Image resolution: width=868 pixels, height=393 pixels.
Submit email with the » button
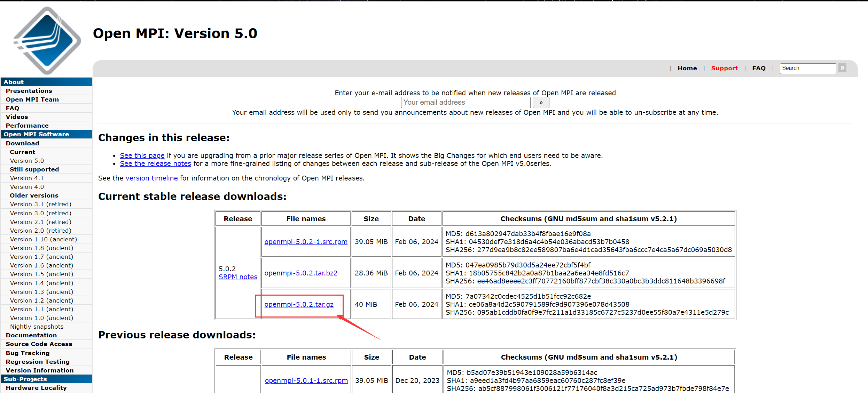pos(541,103)
